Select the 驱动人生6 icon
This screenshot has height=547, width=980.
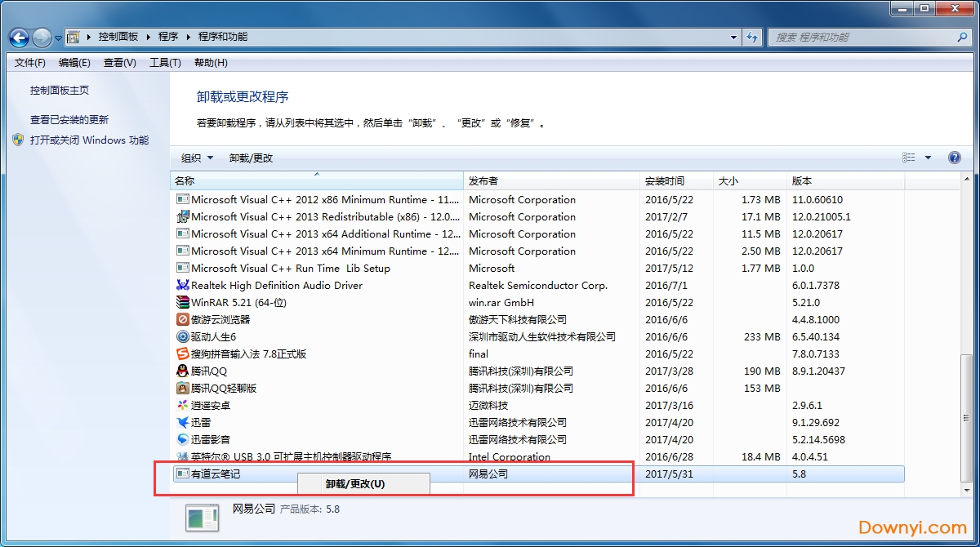183,337
